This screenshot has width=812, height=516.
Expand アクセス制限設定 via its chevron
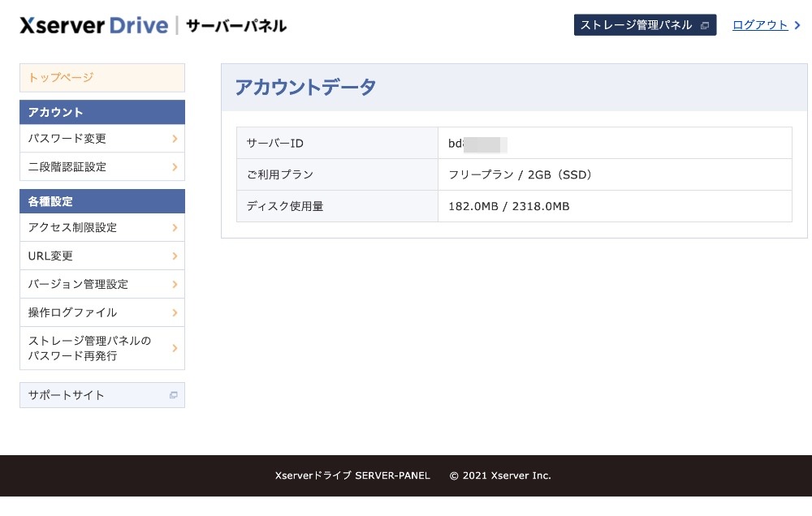[174, 227]
